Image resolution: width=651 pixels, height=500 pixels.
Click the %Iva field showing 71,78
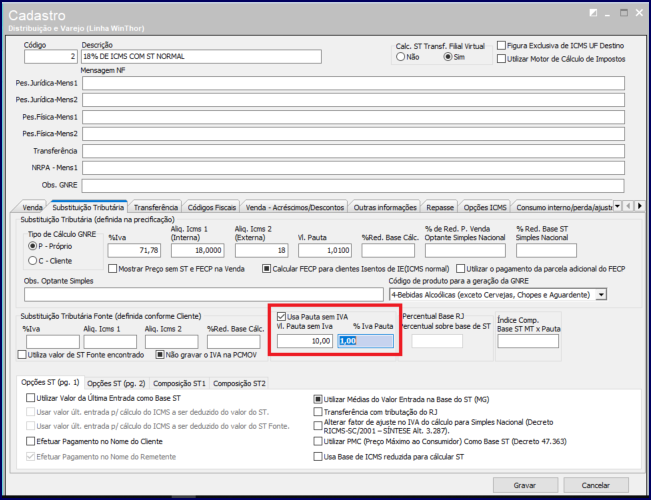[134, 250]
